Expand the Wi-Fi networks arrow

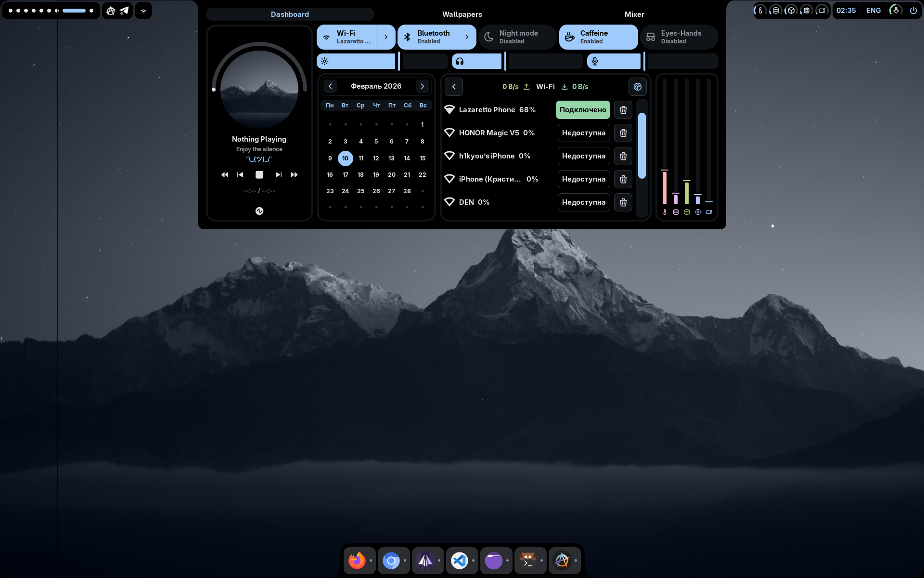tap(386, 37)
